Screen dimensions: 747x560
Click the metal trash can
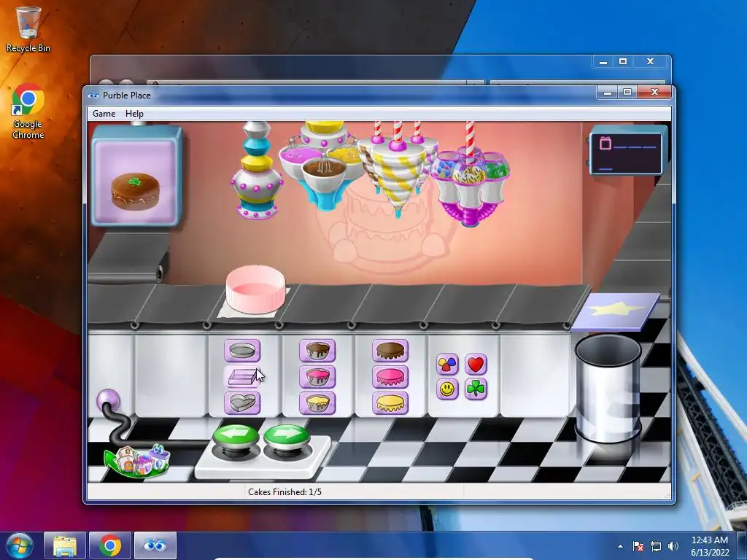point(608,388)
